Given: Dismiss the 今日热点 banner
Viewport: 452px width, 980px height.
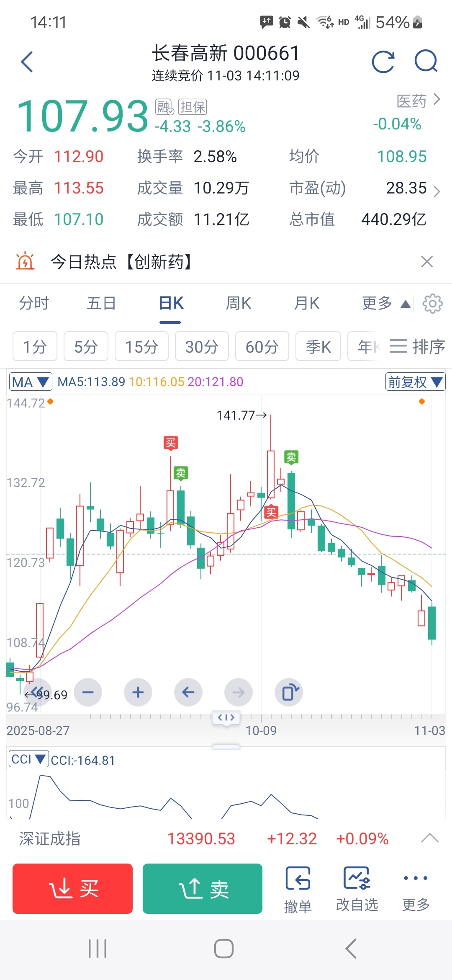Looking at the screenshot, I should coord(427,262).
